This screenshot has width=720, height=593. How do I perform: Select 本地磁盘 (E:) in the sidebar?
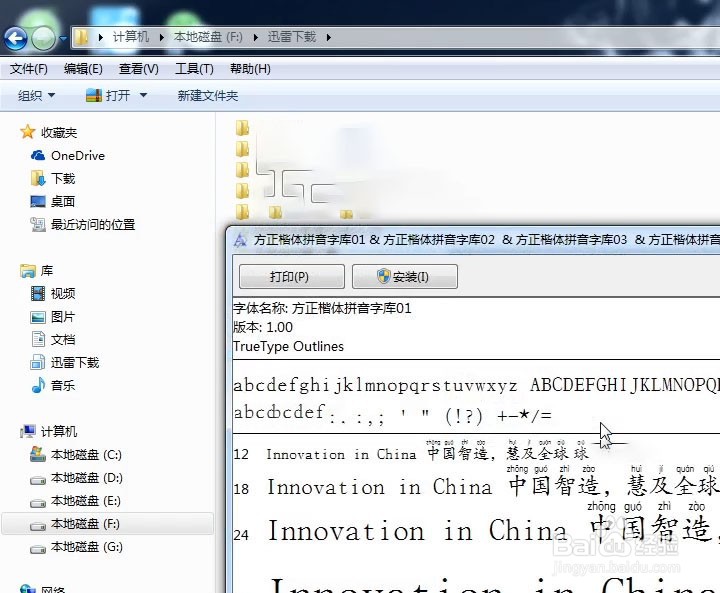click(86, 501)
